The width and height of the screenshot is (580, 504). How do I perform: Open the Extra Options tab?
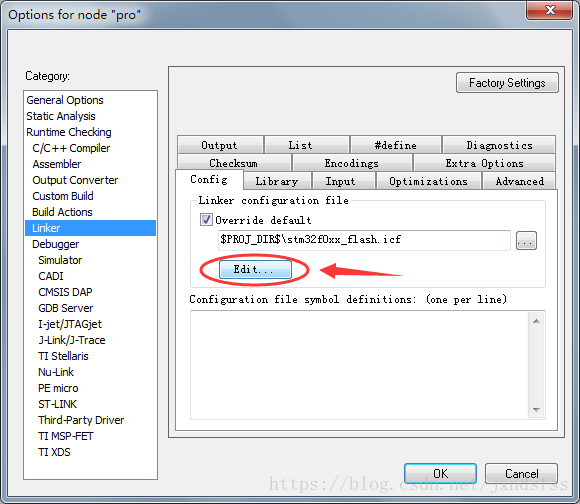[x=484, y=163]
